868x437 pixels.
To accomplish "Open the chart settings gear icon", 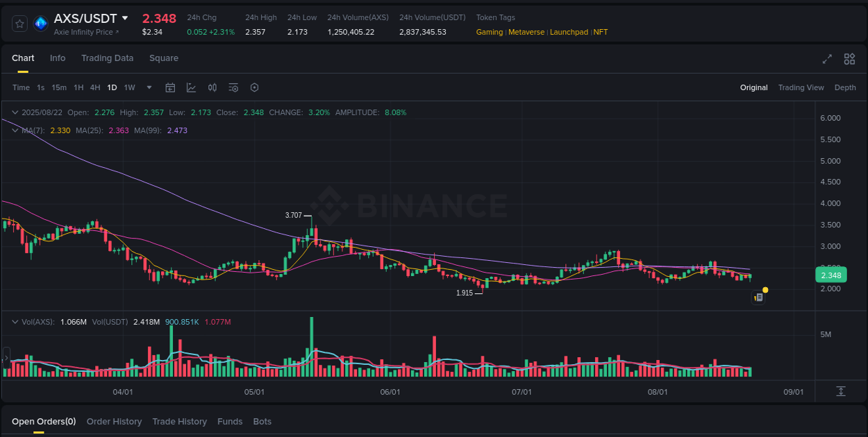I will [253, 87].
